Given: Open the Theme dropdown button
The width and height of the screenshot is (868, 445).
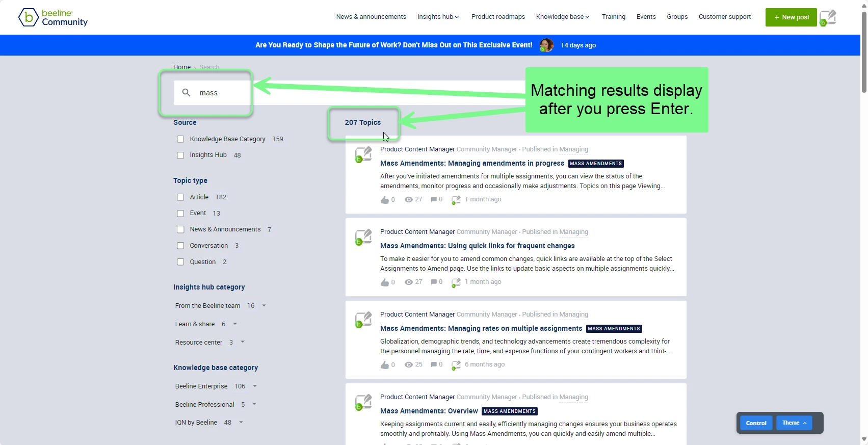Looking at the screenshot, I should coord(794,423).
